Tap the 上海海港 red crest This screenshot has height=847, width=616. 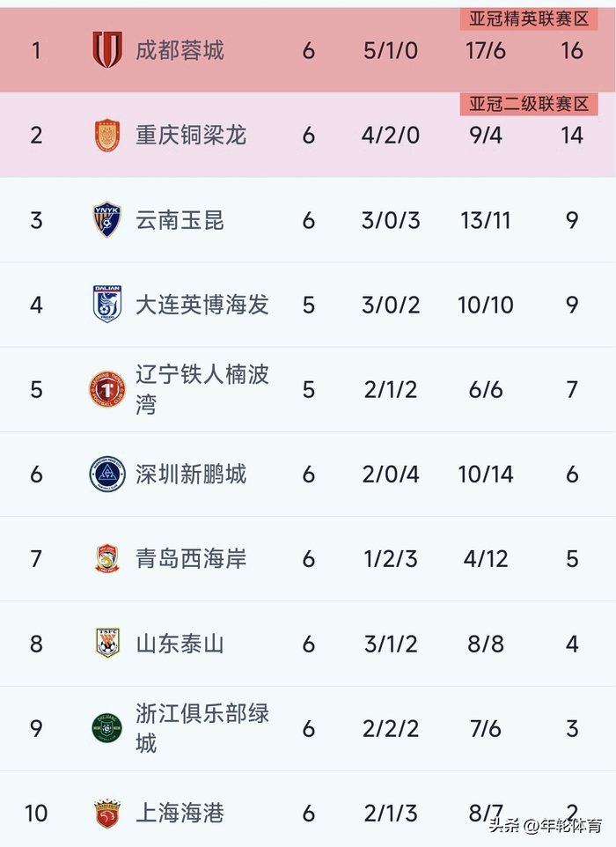pyautogui.click(x=107, y=813)
